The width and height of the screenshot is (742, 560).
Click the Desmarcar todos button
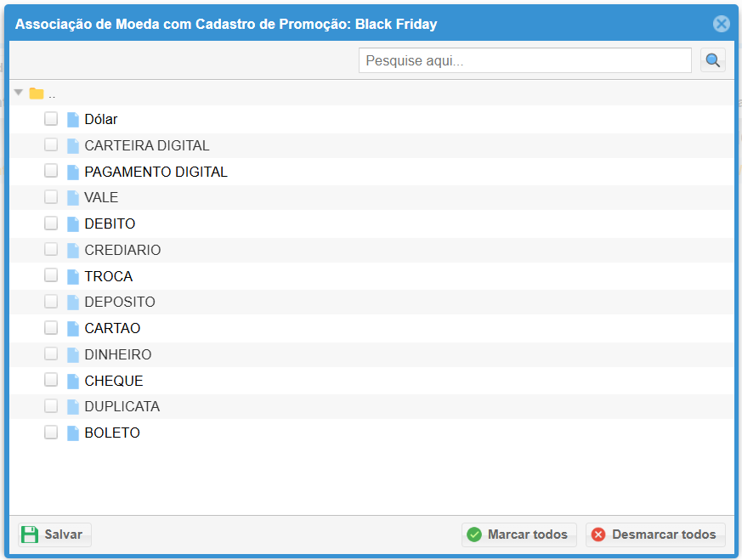tap(654, 535)
